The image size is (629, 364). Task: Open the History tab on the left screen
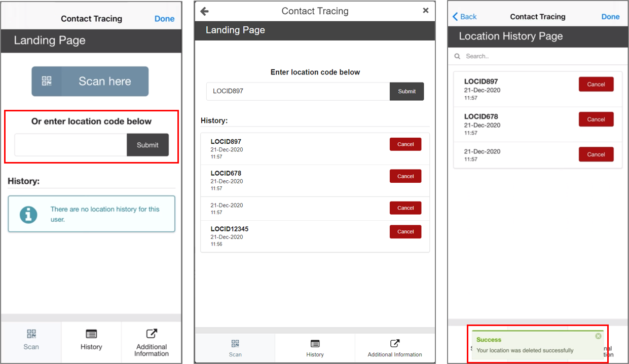91,340
